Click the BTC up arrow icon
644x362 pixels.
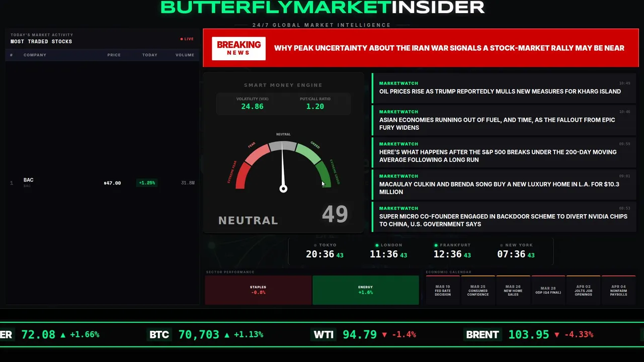(x=227, y=335)
